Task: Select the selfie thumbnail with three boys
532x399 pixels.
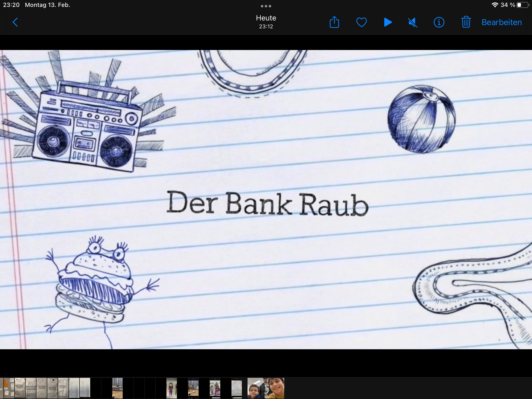Action: pos(266,388)
